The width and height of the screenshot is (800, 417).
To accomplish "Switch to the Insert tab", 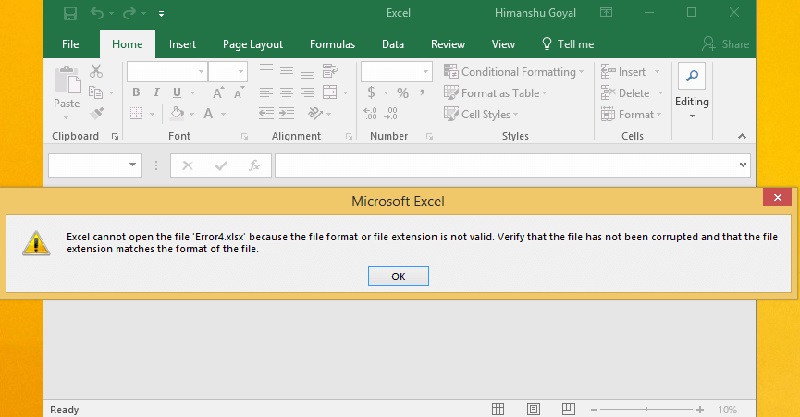I will point(182,44).
